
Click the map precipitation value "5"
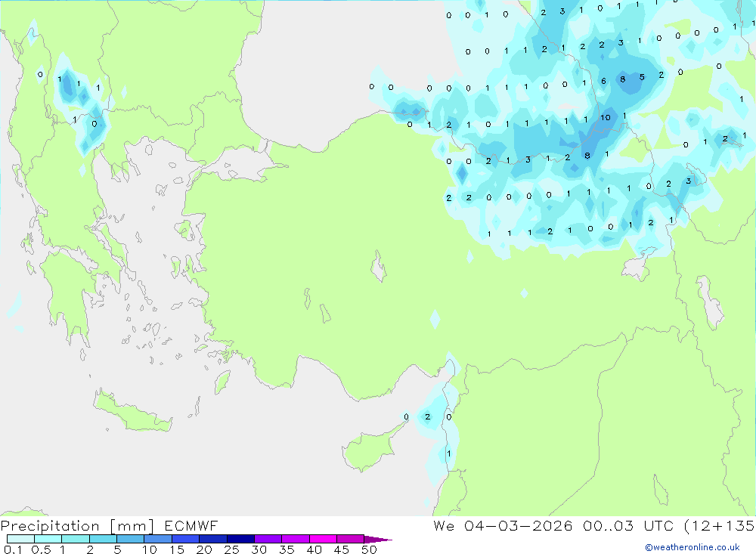[x=642, y=77]
